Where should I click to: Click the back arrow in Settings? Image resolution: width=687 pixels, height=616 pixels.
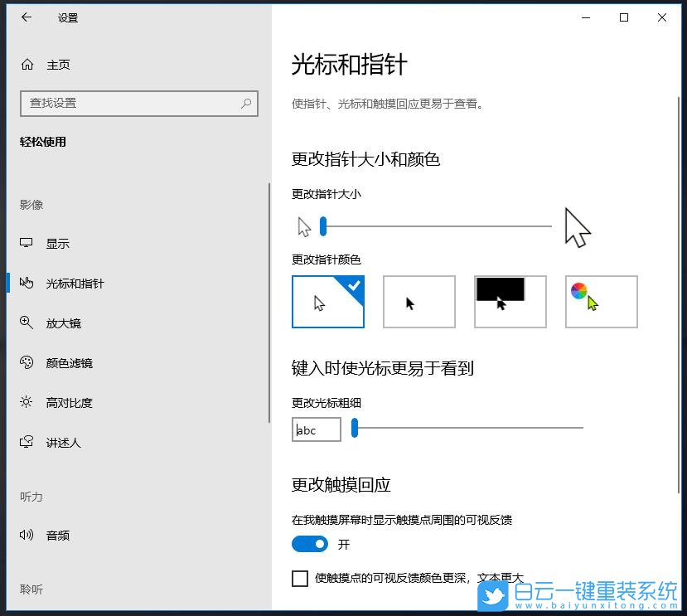pyautogui.click(x=25, y=17)
